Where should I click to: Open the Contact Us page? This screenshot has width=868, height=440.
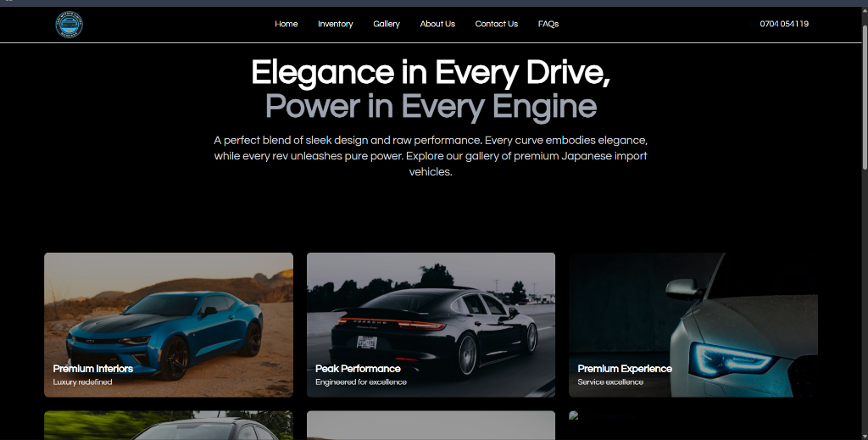pyautogui.click(x=497, y=24)
